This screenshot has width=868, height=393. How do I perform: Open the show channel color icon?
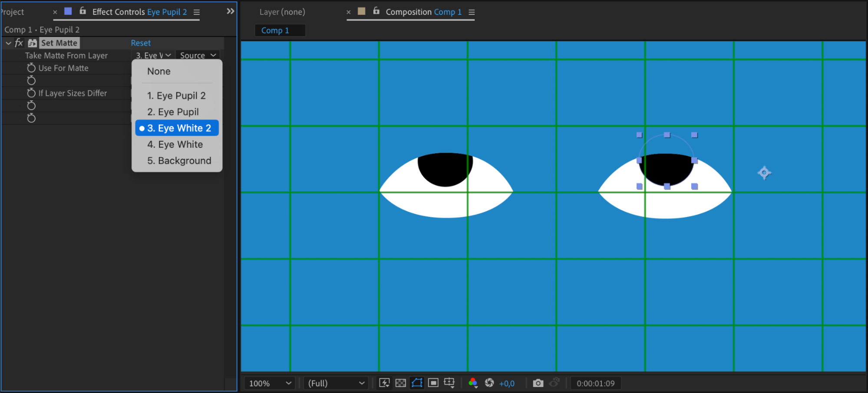(x=473, y=383)
